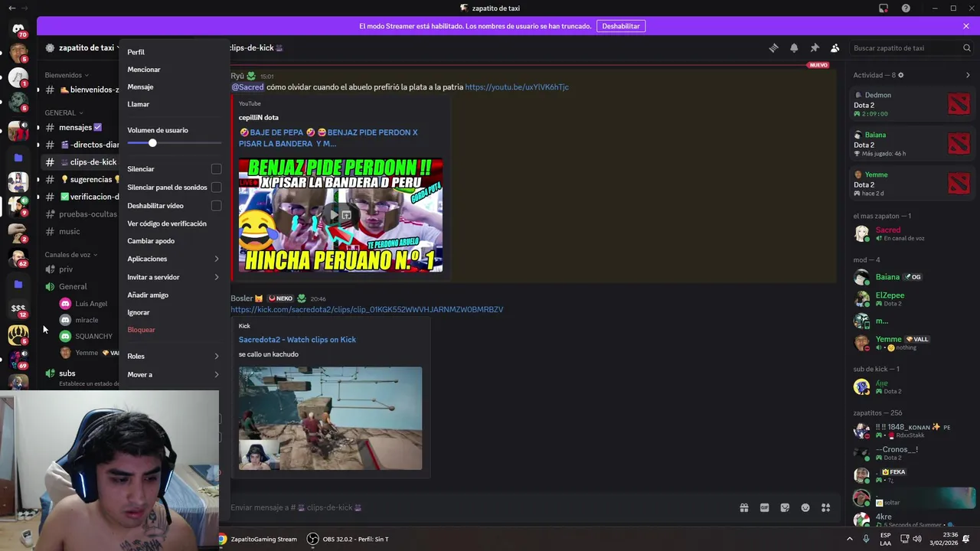Dismiss the Streamer mode purple banner
Screen dimensions: 980x551
[x=966, y=26]
